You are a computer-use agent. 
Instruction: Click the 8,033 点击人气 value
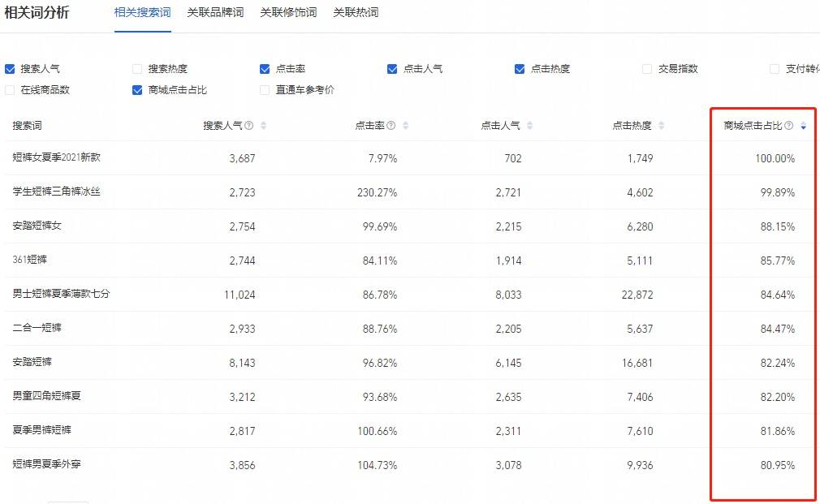[508, 295]
